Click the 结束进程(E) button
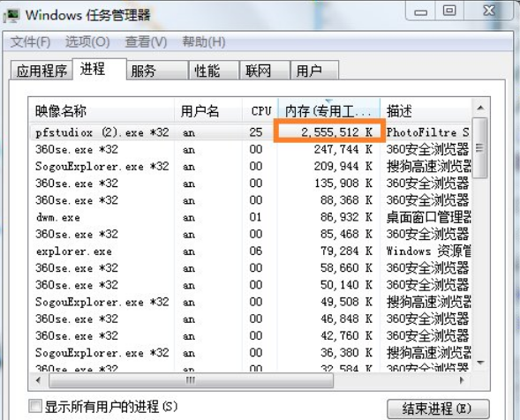 tap(438, 409)
